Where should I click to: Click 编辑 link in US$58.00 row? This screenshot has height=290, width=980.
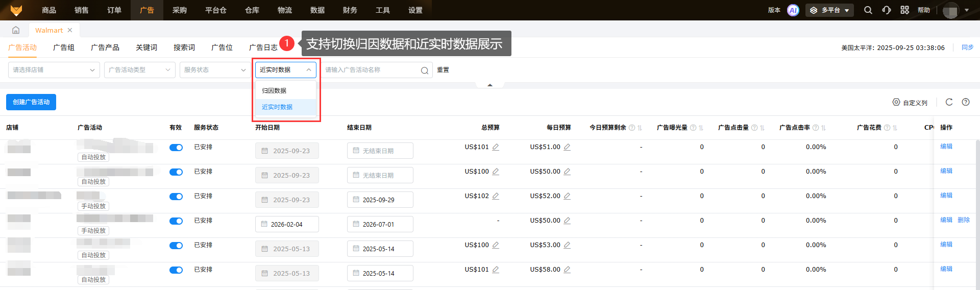[946, 269]
